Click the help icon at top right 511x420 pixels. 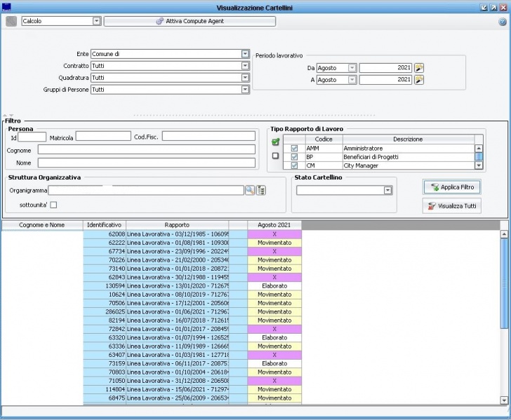tap(503, 22)
